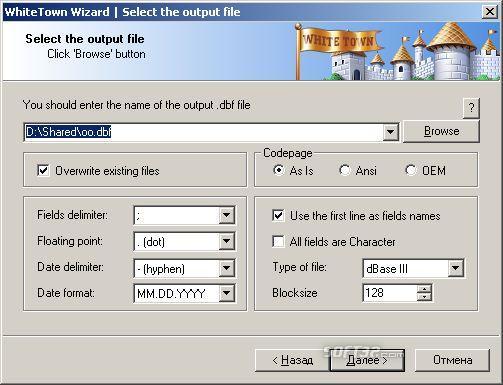
Task: Select the Ansi codepage option
Action: [344, 170]
